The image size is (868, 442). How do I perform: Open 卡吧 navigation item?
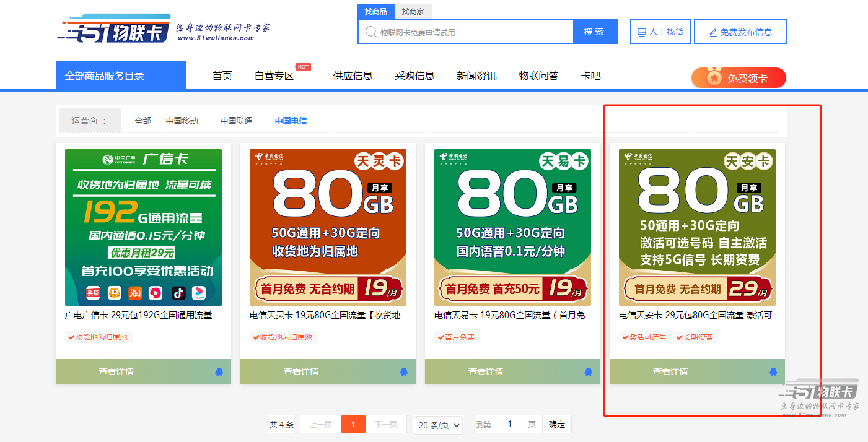point(590,76)
